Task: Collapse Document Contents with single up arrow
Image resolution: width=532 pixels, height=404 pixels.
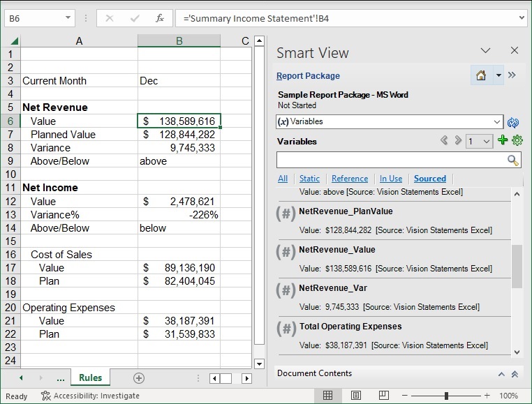Action: (501, 374)
